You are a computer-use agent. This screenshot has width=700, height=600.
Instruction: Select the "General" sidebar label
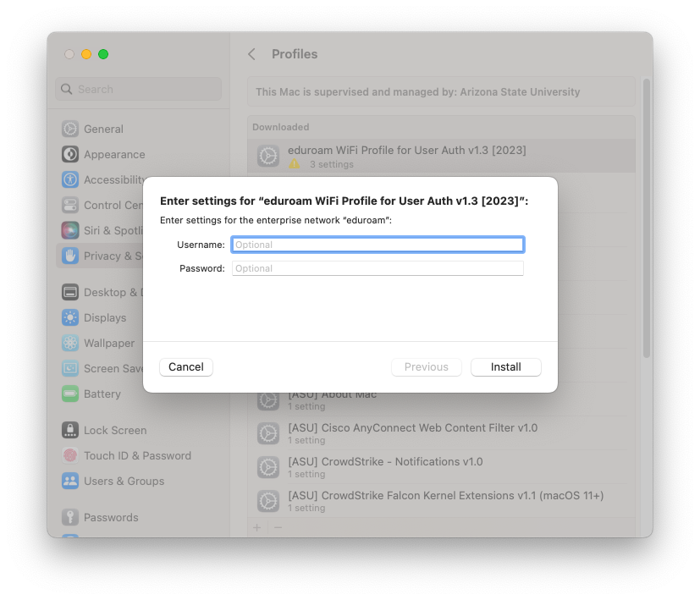[x=103, y=129]
